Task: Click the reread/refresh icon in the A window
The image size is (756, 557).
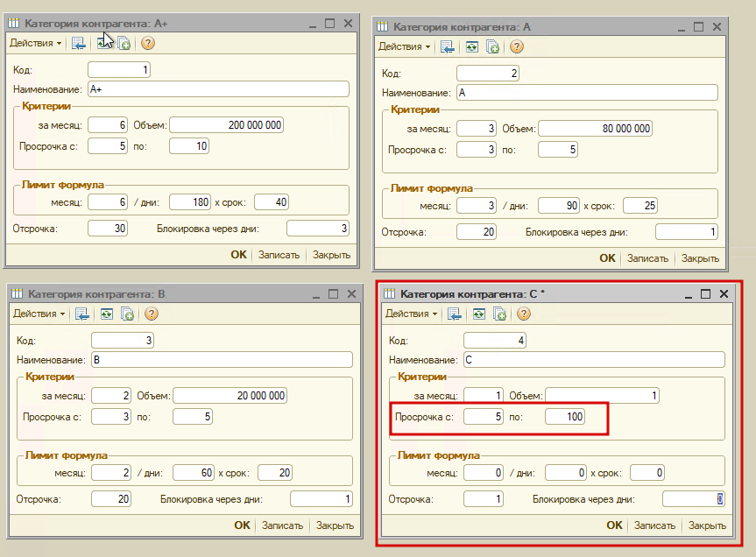Action: [x=472, y=46]
